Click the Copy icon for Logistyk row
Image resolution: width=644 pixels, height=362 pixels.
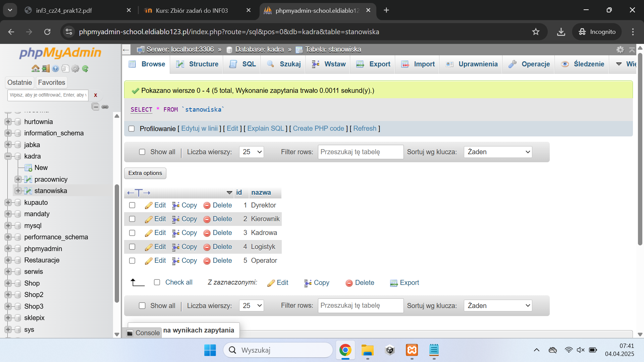click(176, 247)
